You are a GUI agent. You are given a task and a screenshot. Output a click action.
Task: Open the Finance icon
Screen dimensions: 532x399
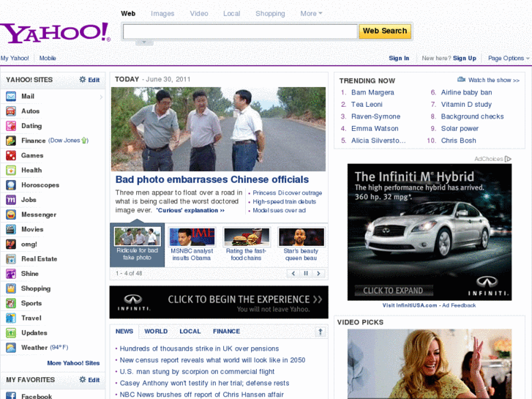click(x=11, y=141)
